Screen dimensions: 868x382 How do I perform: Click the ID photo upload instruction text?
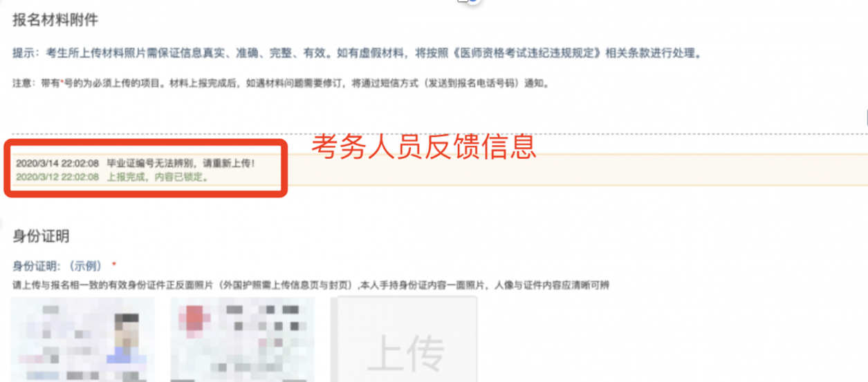pyautogui.click(x=311, y=285)
